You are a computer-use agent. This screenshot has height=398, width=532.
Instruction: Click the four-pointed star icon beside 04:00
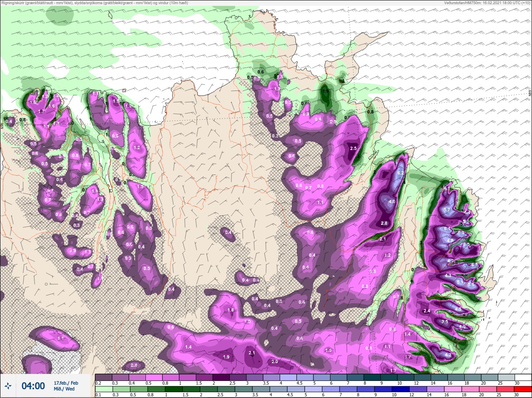tap(8, 386)
